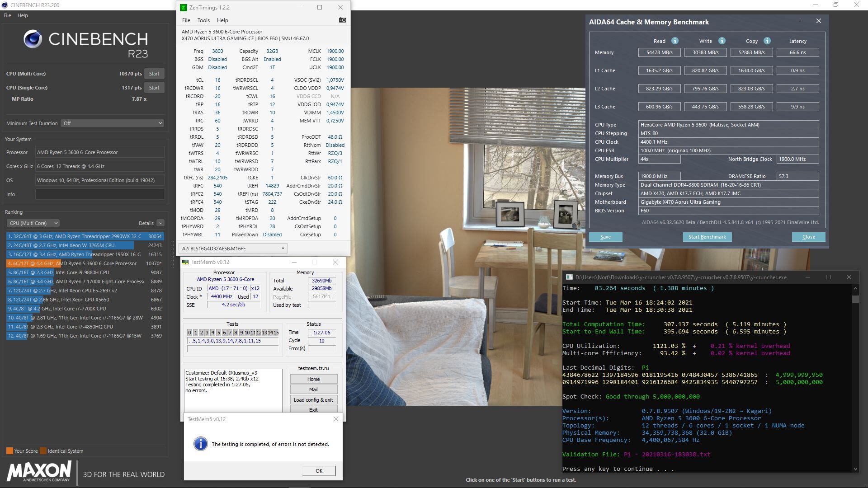Expand the ranking Details arrow

coord(160,223)
